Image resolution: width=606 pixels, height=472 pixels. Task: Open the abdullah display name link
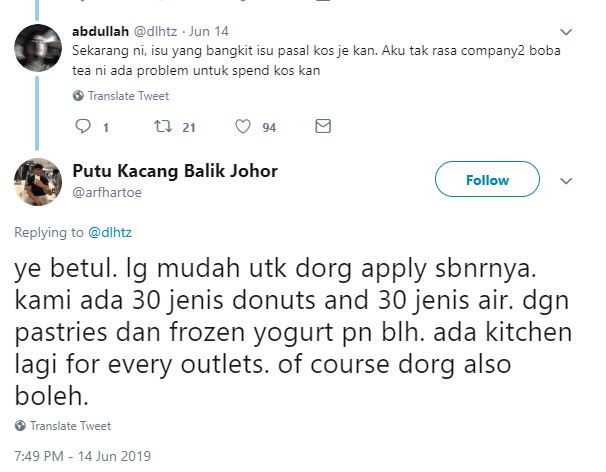pyautogui.click(x=99, y=30)
